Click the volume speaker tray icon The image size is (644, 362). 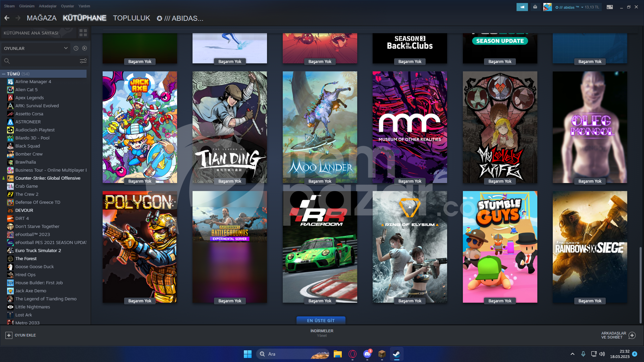click(x=602, y=354)
